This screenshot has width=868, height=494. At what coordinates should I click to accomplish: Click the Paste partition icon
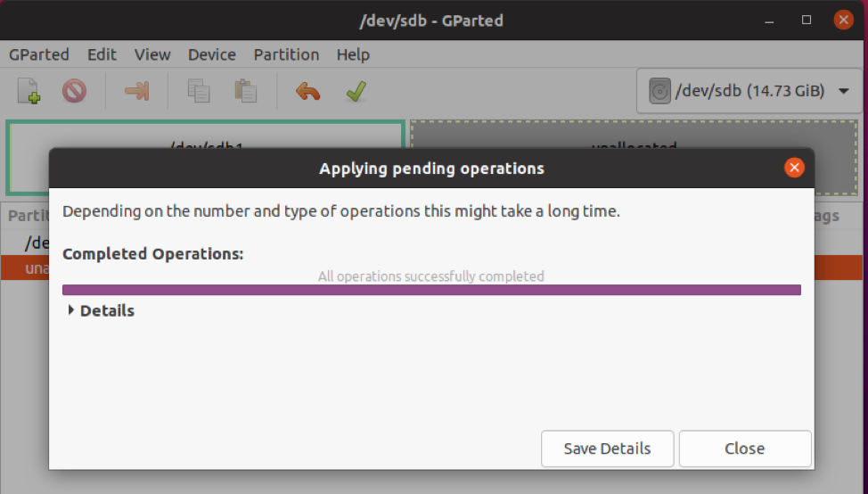[245, 91]
